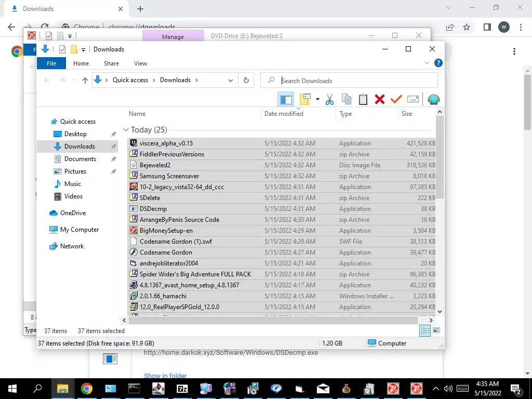Click the Copy icon in toolbar
Image resolution: width=532 pixels, height=399 pixels.
pyautogui.click(x=347, y=99)
